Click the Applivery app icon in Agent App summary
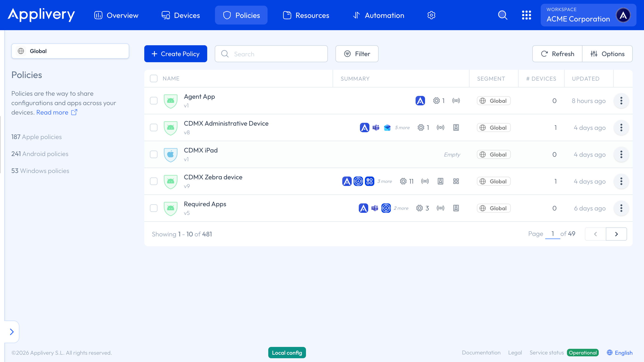The image size is (644, 362). tap(420, 101)
